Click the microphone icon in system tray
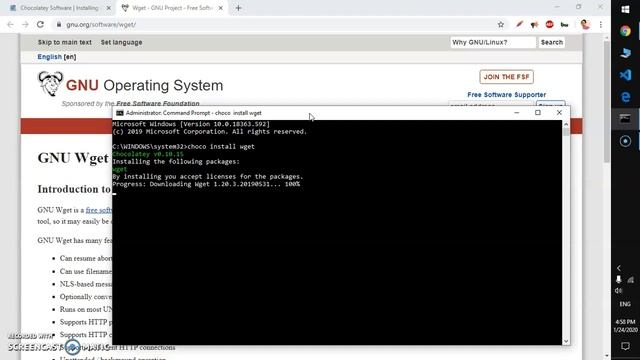The height and width of the screenshot is (360, 640). click(619, 279)
